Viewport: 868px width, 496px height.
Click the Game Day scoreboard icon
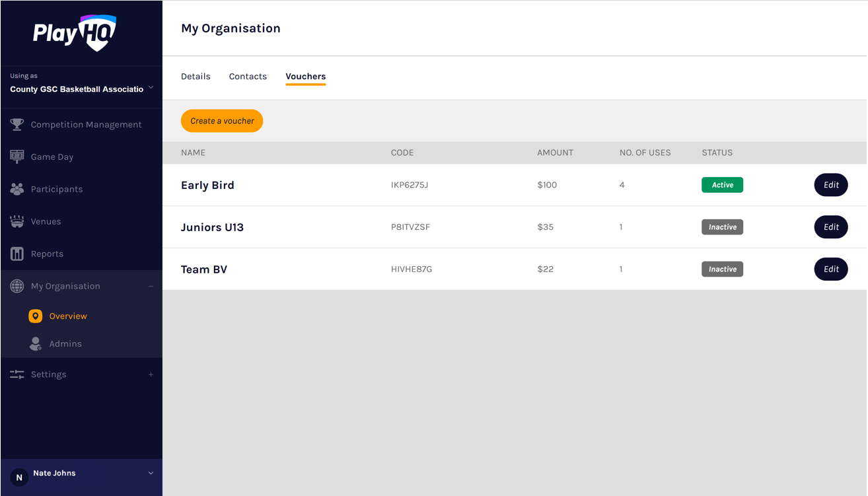click(17, 157)
